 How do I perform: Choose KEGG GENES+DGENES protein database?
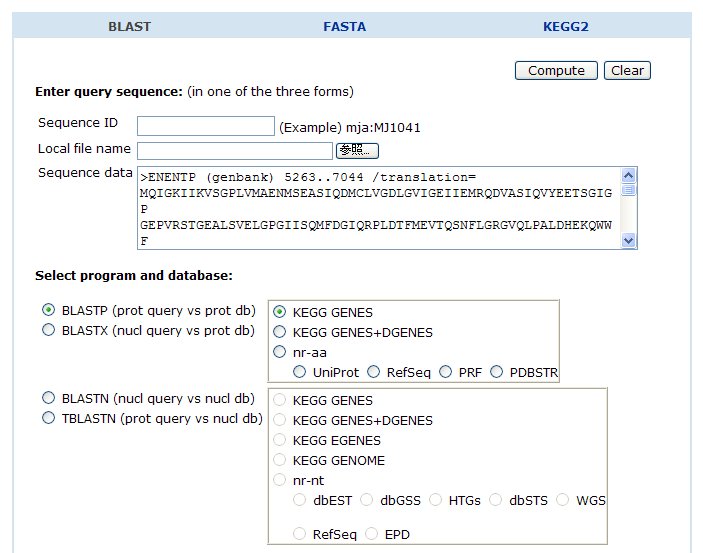tap(279, 332)
